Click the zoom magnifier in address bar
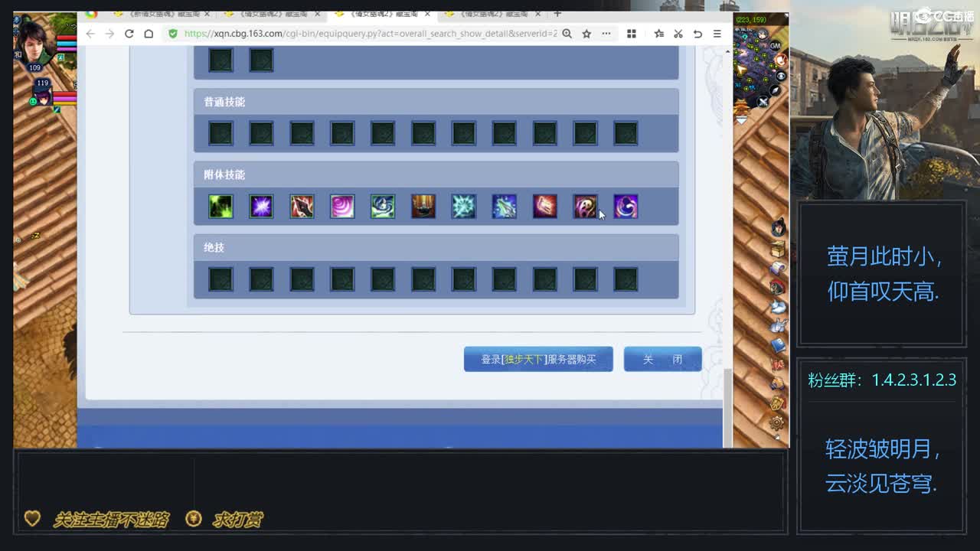Image resolution: width=980 pixels, height=551 pixels. click(567, 34)
